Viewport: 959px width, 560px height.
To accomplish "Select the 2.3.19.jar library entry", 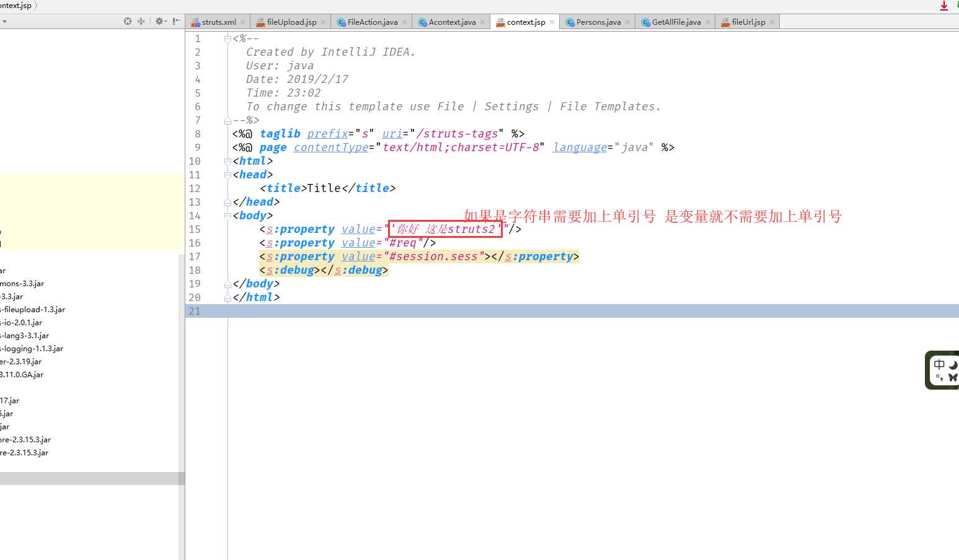I will 21,362.
